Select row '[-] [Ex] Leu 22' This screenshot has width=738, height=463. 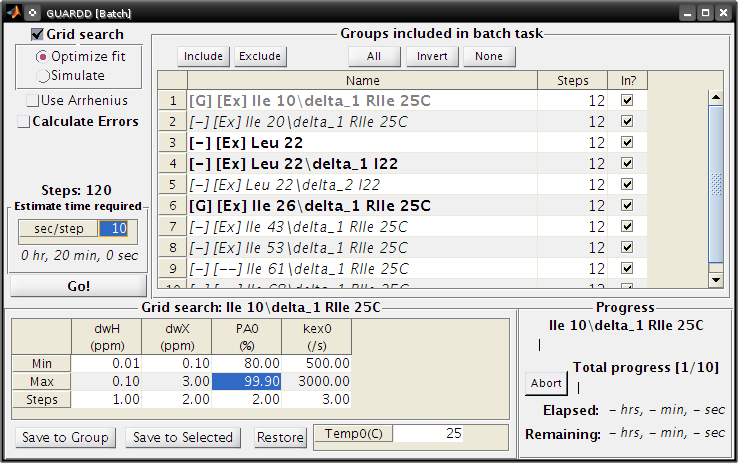click(x=362, y=143)
